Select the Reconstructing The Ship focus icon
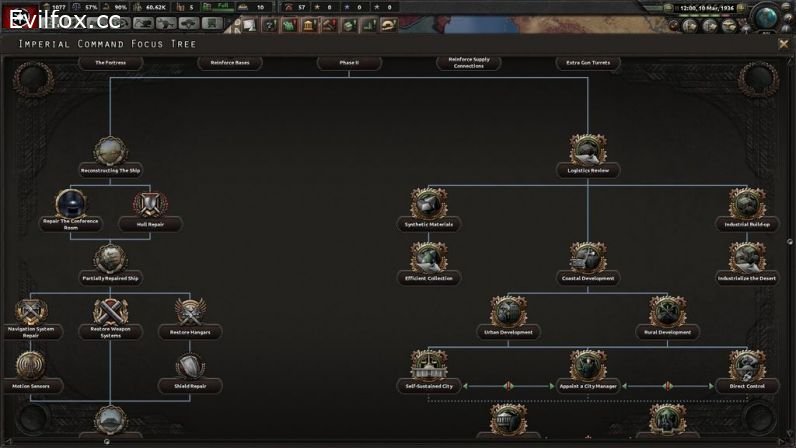 coord(110,152)
